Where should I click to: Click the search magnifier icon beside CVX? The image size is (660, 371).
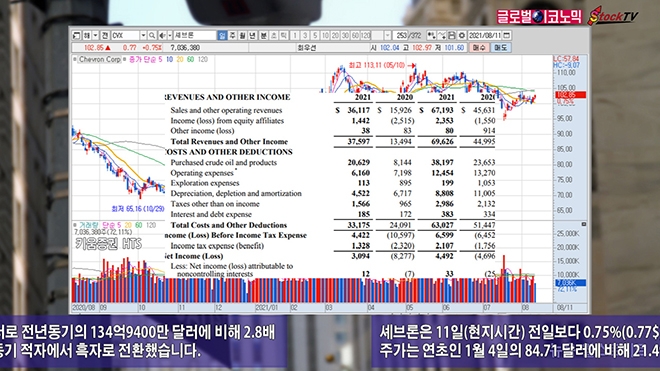click(152, 35)
